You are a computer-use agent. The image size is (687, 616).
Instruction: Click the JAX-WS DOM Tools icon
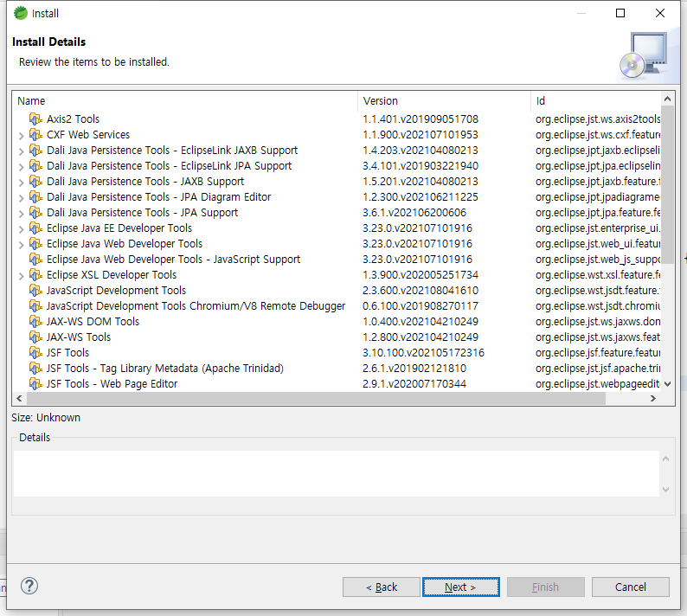coord(35,321)
